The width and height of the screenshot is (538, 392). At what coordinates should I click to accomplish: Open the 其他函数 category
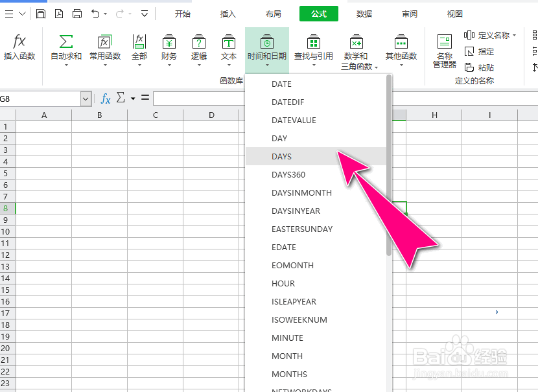coord(401,50)
